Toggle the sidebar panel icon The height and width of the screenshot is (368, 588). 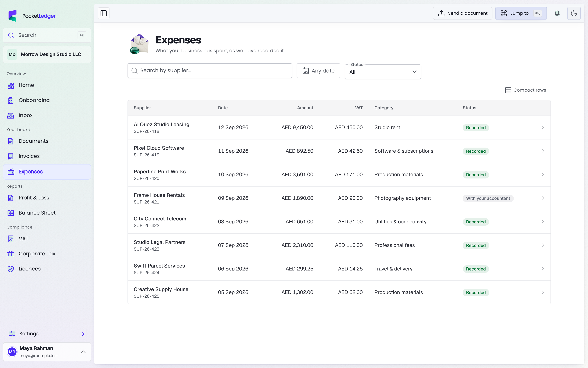[x=103, y=13]
